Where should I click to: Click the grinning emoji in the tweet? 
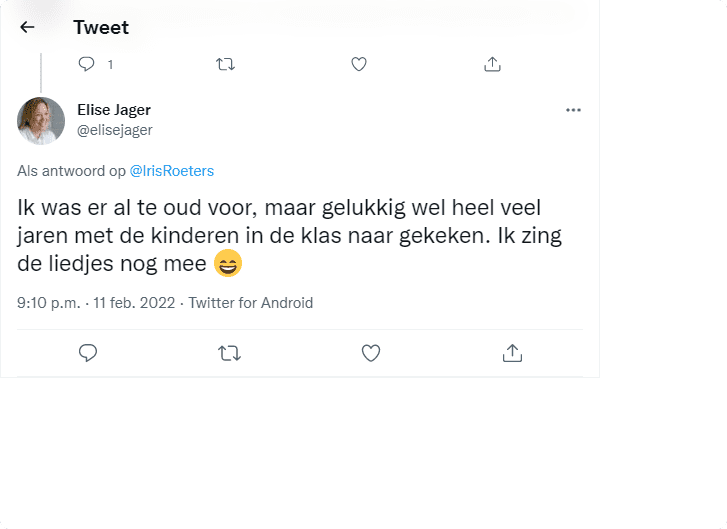228,264
